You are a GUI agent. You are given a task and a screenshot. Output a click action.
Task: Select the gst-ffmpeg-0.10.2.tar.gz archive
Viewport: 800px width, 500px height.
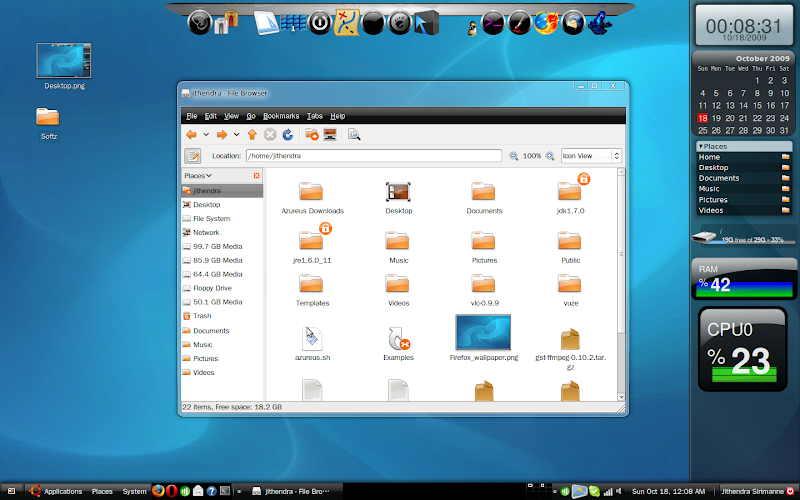tap(570, 349)
